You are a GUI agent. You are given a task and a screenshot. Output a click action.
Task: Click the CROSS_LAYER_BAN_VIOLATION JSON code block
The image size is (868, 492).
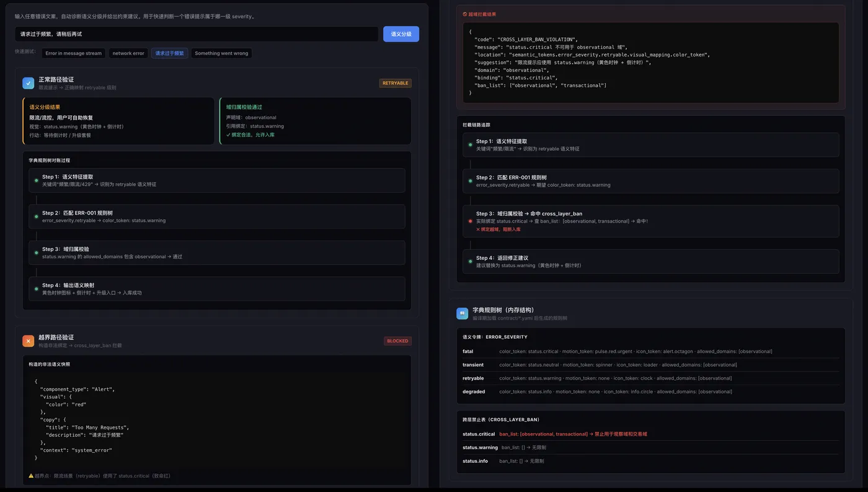point(650,63)
